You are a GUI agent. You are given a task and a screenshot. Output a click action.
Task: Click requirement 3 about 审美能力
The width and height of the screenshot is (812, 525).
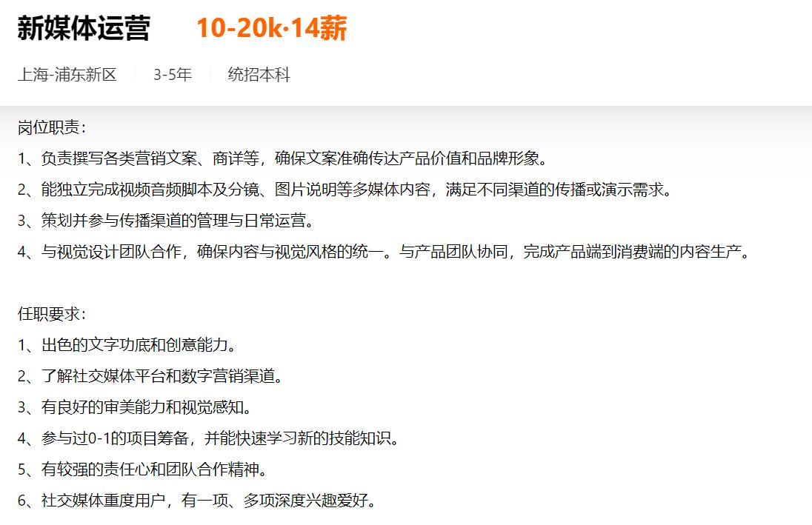click(x=135, y=407)
